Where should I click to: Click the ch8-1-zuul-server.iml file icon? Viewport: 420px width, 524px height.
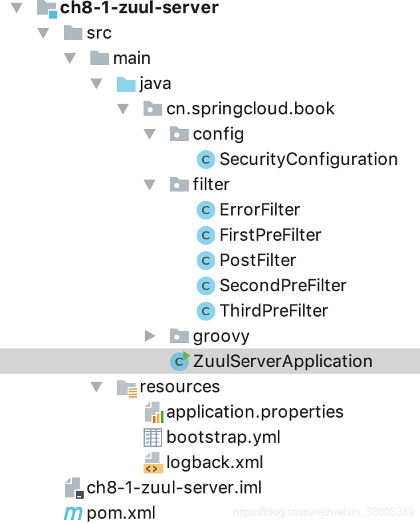[x=74, y=488]
